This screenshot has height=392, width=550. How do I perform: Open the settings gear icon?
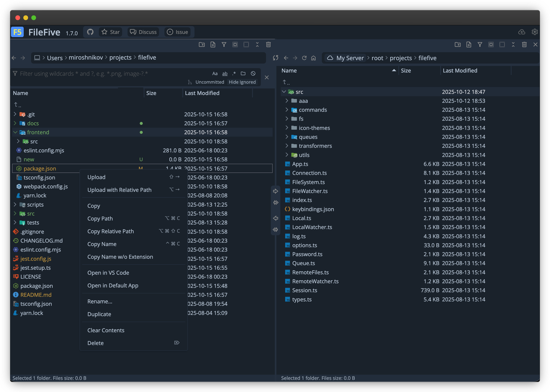pos(534,32)
